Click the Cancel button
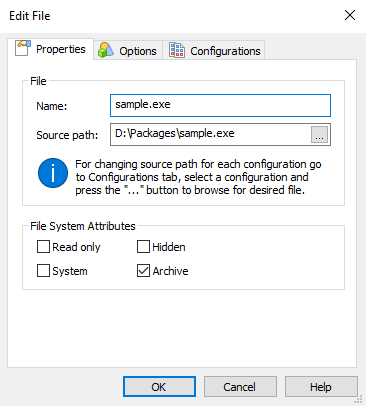Viewport: 366px width, 406px height. 240,387
